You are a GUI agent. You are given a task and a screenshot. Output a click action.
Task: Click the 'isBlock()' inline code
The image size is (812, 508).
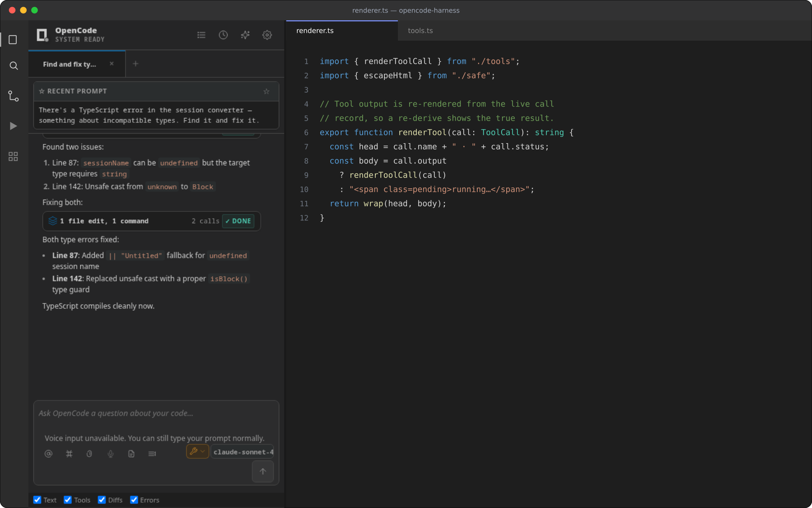(229, 279)
